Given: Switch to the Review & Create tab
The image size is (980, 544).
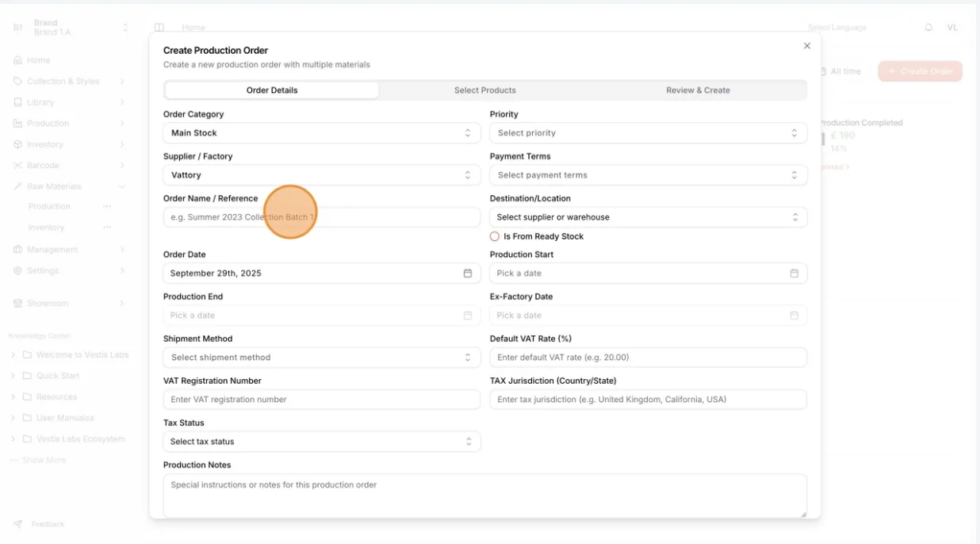Looking at the screenshot, I should pos(698,90).
